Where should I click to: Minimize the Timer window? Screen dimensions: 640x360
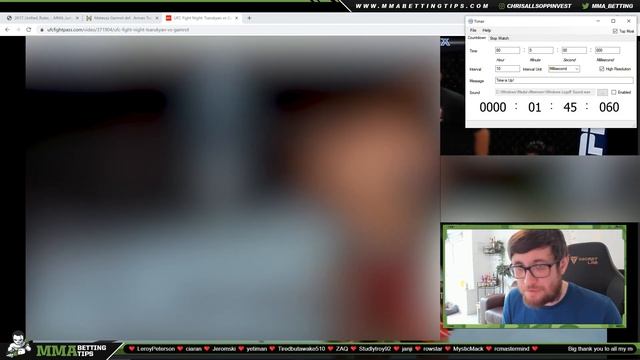[x=598, y=21]
